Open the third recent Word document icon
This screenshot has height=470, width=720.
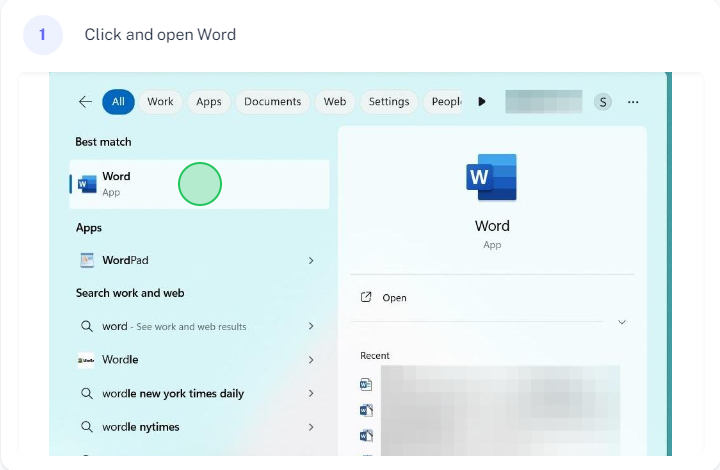pos(366,435)
